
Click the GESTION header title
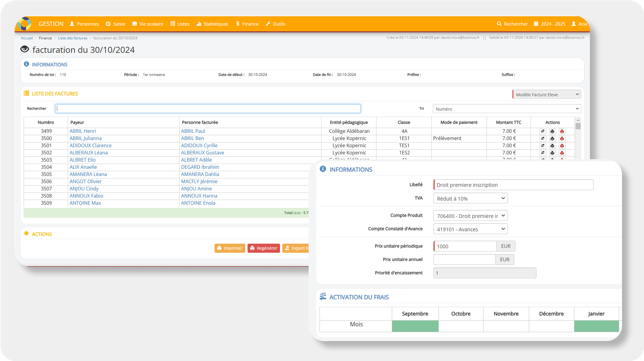click(x=51, y=24)
